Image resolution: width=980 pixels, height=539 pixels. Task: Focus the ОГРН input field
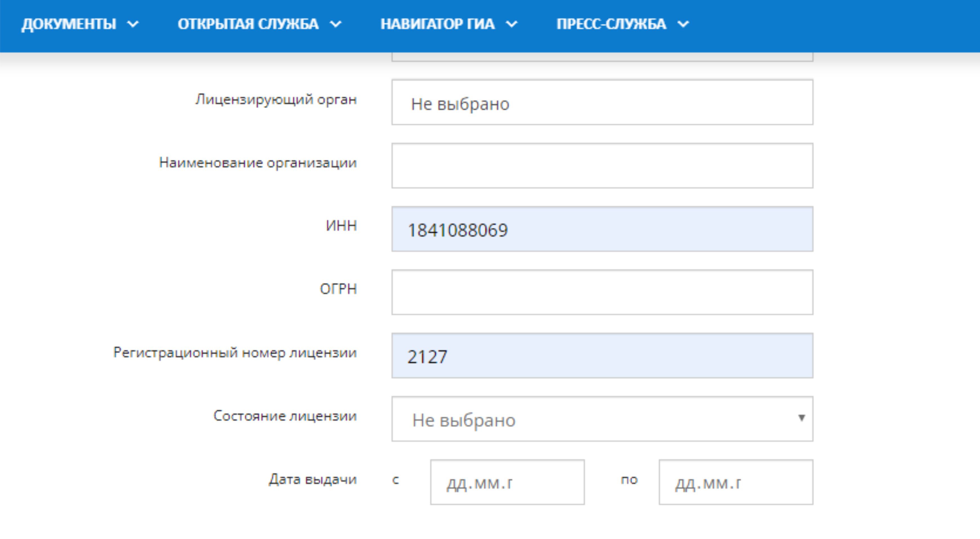602,293
